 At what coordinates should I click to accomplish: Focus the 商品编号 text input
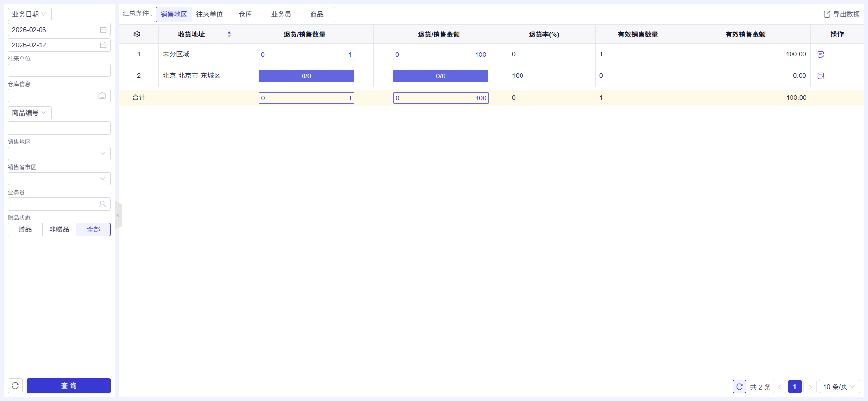point(59,128)
